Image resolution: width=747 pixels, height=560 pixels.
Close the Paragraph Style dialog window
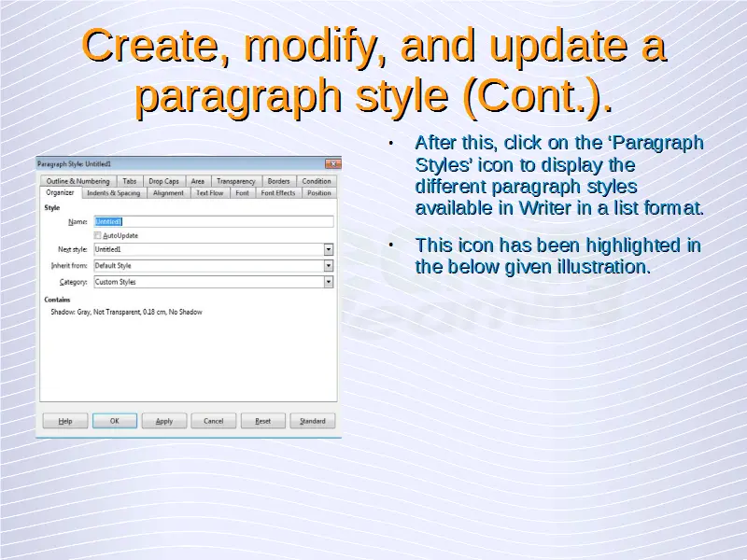[332, 163]
